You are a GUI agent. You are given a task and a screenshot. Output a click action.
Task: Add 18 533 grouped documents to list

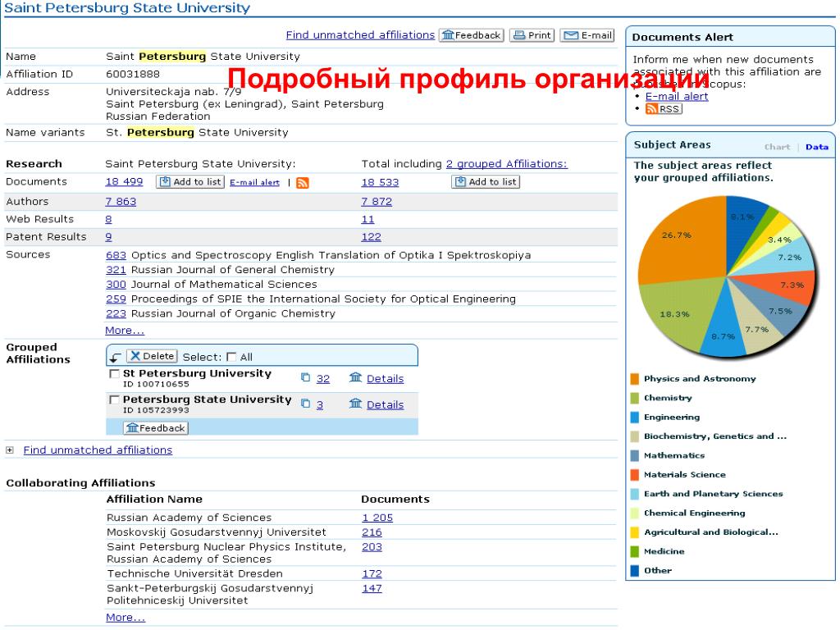[486, 182]
